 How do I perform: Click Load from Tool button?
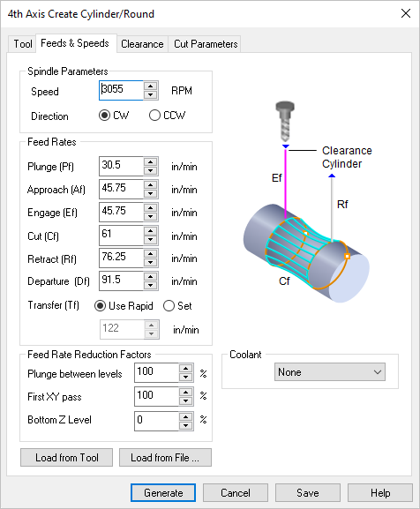pyautogui.click(x=66, y=458)
